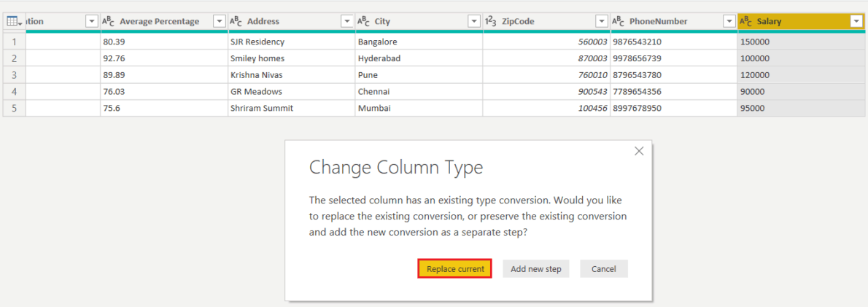Click the salary 95000 cell
Viewport: 868px width, 307px height.
pyautogui.click(x=801, y=109)
